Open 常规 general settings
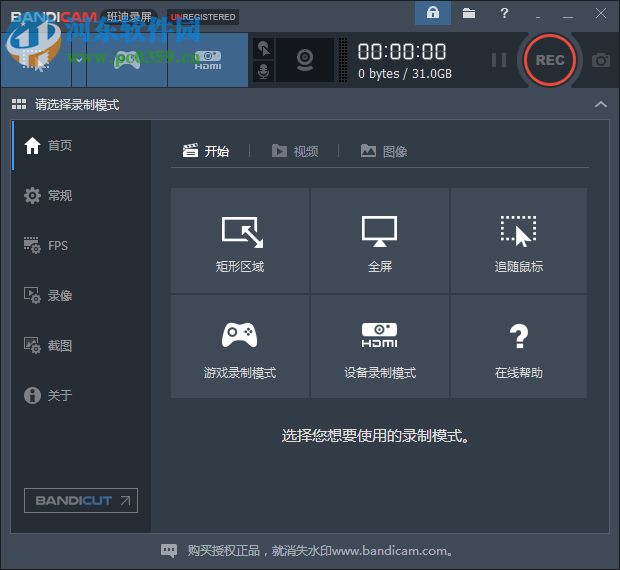The width and height of the screenshot is (620, 570). click(x=81, y=195)
